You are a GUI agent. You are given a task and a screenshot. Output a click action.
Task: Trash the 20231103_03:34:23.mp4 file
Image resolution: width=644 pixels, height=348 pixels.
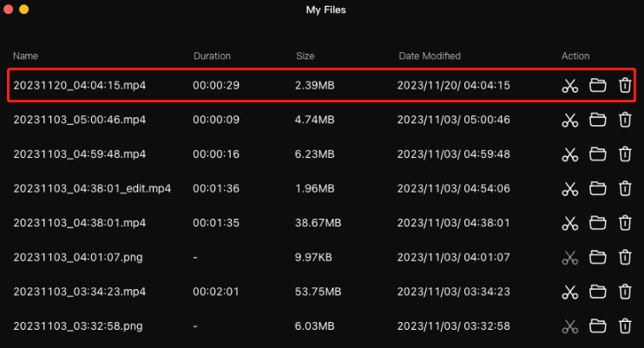pos(624,292)
